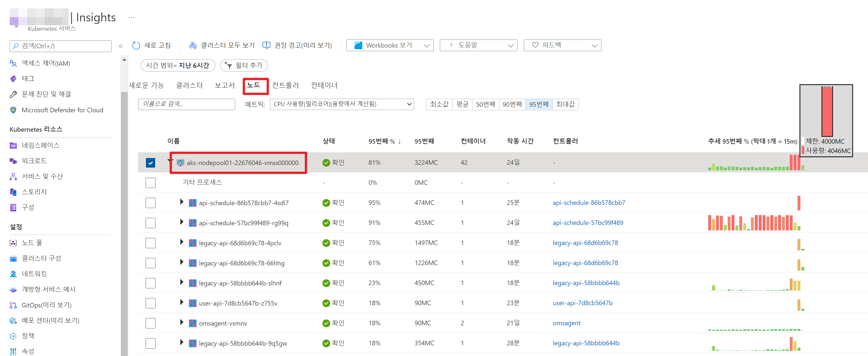Click the recommended alerts icon
The width and height of the screenshot is (868, 356).
266,46
